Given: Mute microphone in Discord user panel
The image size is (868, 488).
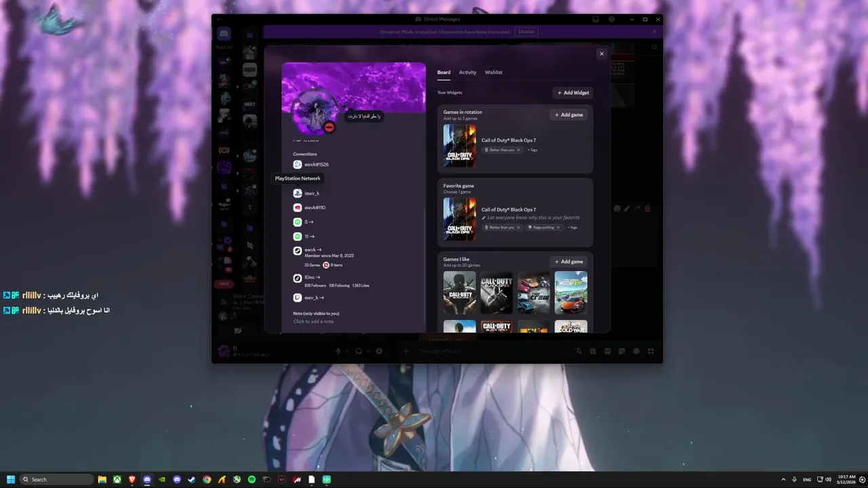Looking at the screenshot, I should 338,351.
